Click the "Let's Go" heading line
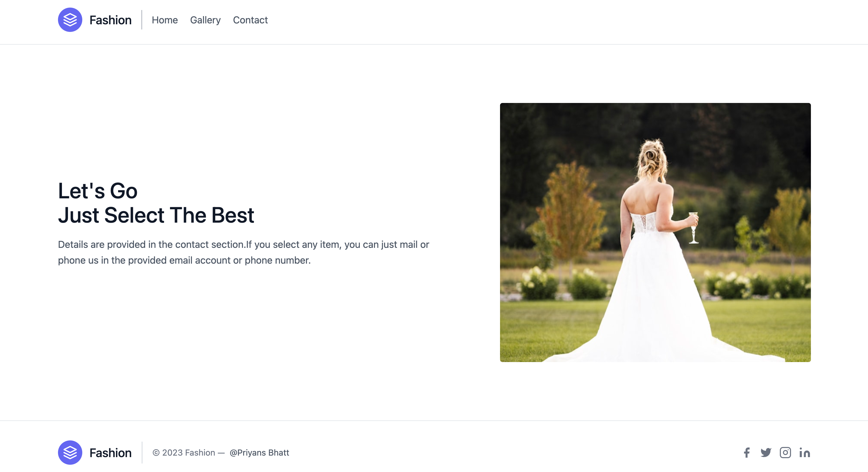 (x=98, y=191)
